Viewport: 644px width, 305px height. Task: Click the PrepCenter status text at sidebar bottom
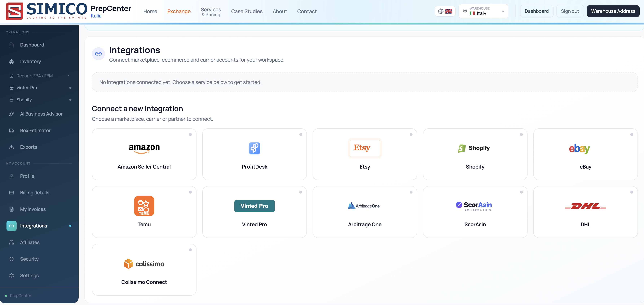pos(21,295)
